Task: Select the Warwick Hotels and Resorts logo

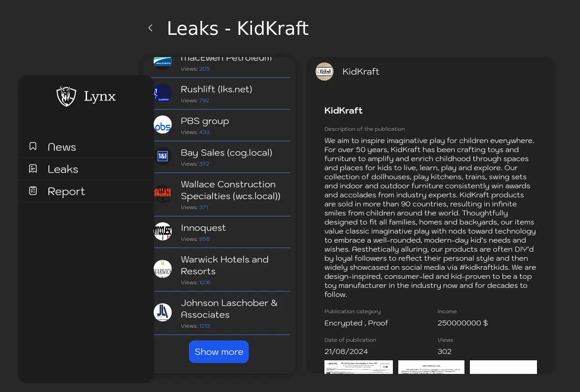Action: pyautogui.click(x=163, y=269)
